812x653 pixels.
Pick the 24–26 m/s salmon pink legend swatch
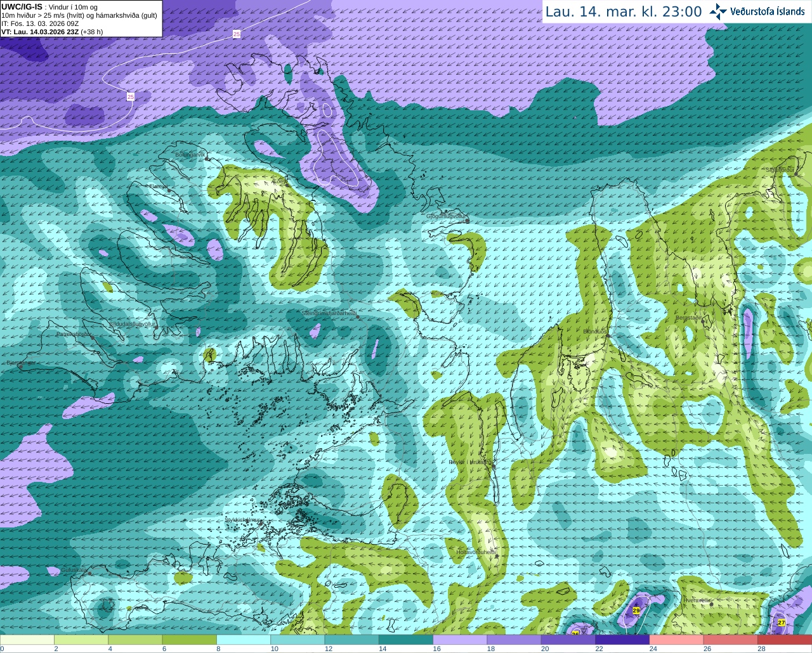pos(677,640)
